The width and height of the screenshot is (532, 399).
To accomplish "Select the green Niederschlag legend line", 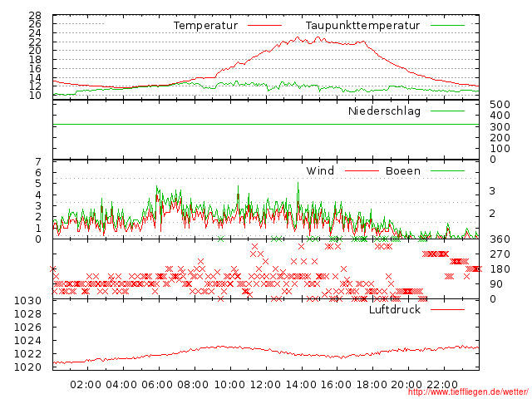I will (x=447, y=111).
